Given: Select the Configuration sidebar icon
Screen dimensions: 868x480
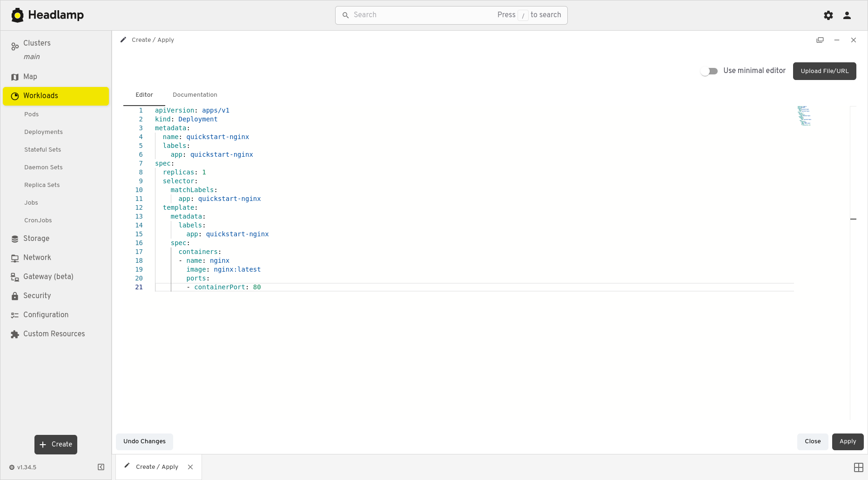Looking at the screenshot, I should pyautogui.click(x=14, y=314).
